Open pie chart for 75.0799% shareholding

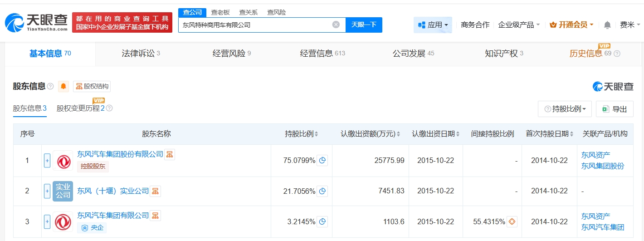click(x=322, y=160)
